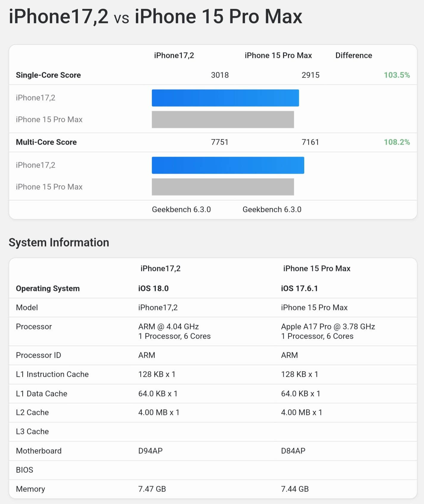Click the System Information heading
The width and height of the screenshot is (424, 504).
pos(59,243)
